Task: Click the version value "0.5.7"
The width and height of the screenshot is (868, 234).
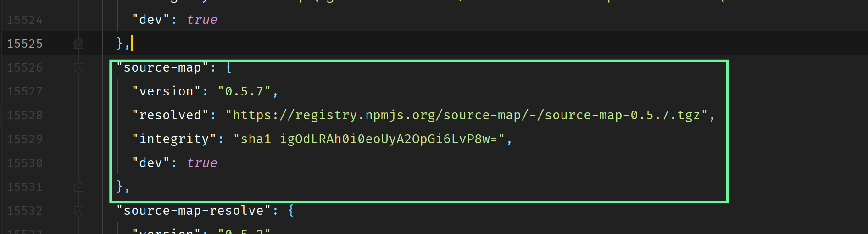Action: pos(245,91)
